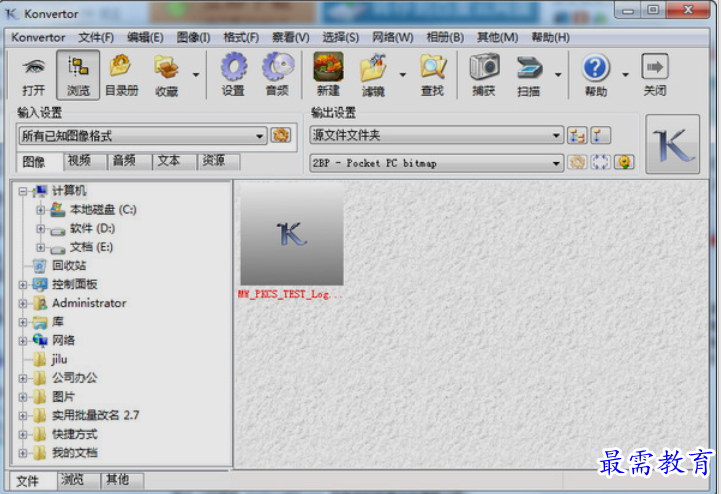Open the dropdown arrow beside 滤镜
Image resolution: width=721 pixels, height=494 pixels.
pyautogui.click(x=403, y=75)
